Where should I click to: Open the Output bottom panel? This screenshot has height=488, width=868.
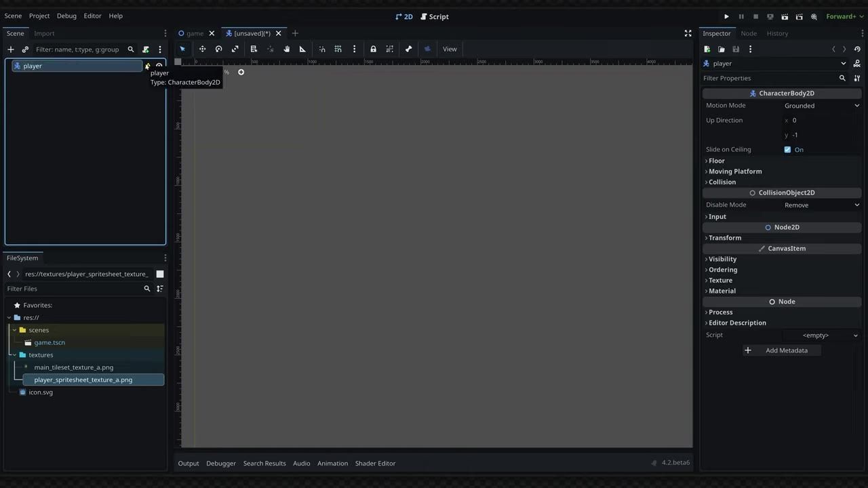[189, 464]
